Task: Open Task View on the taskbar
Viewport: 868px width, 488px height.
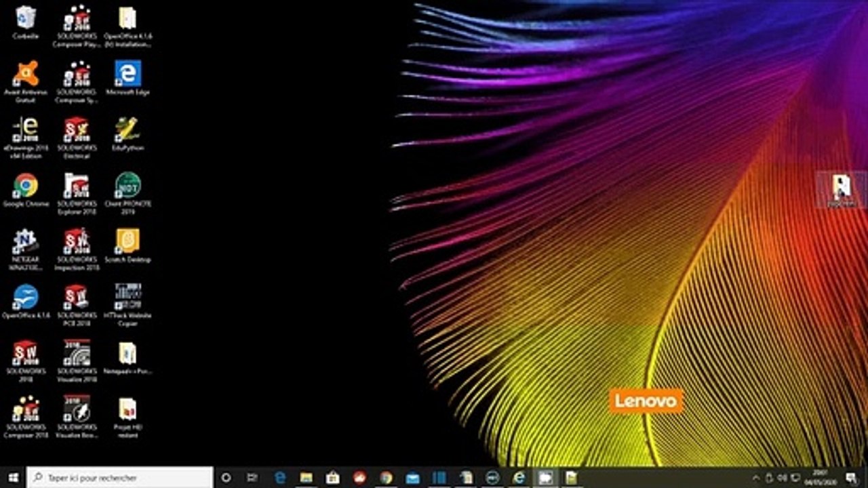Action: coord(252,478)
